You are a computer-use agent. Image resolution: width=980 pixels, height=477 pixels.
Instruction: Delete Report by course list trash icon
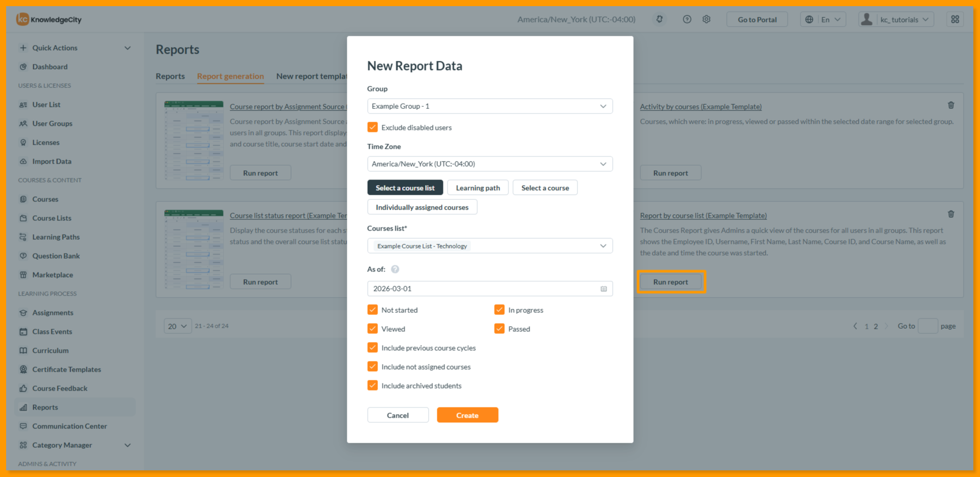(x=951, y=214)
